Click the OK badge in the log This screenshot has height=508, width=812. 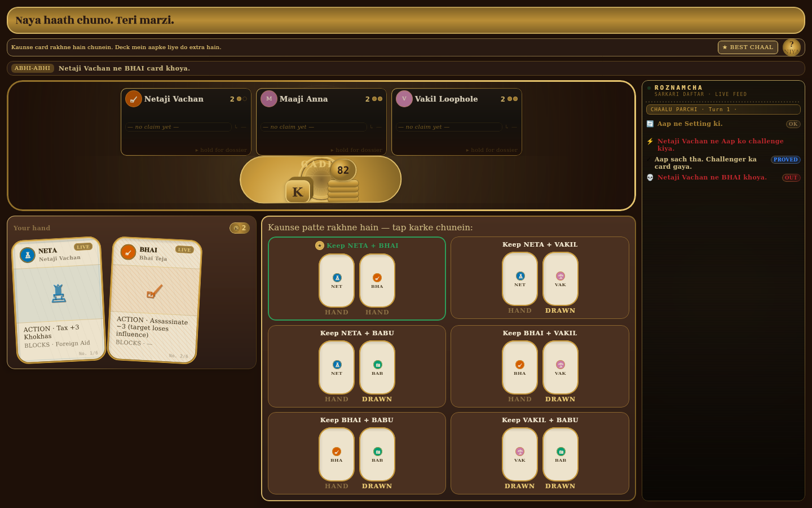tap(793, 124)
